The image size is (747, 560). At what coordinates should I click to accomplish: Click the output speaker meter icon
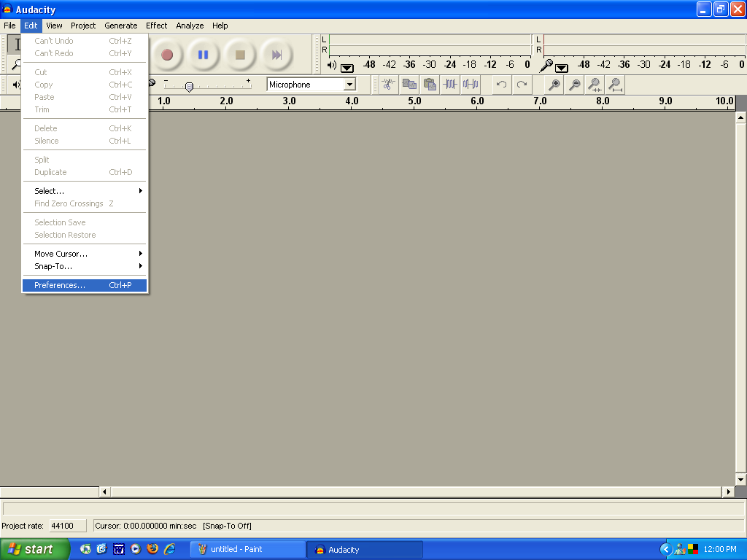(332, 65)
